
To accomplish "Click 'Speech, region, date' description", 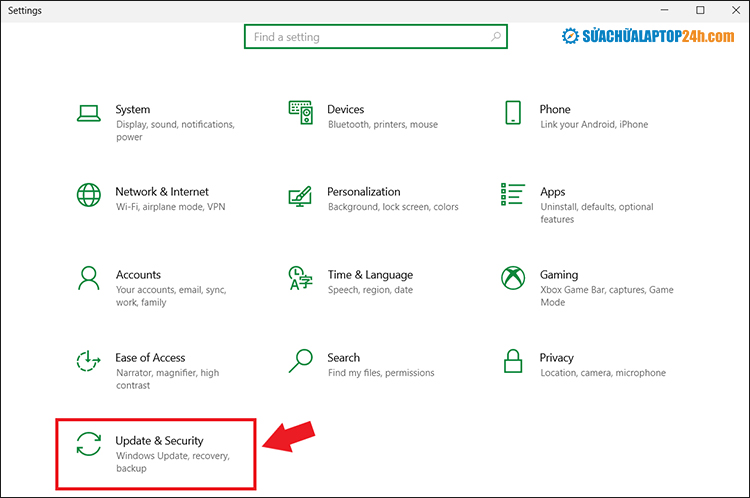I will (370, 290).
